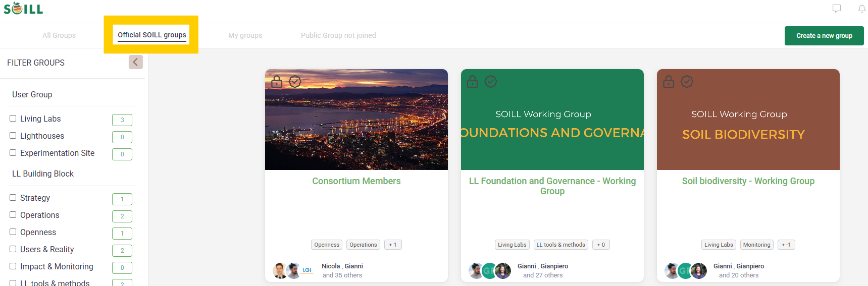Screen dimensions: 868x286
Task: Toggle the Openness filter checkbox
Action: [13, 232]
